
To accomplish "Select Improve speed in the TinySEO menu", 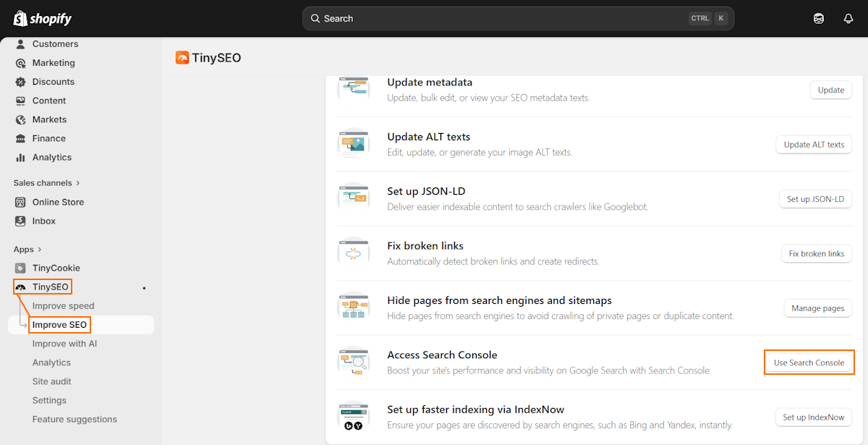I will tap(63, 305).
